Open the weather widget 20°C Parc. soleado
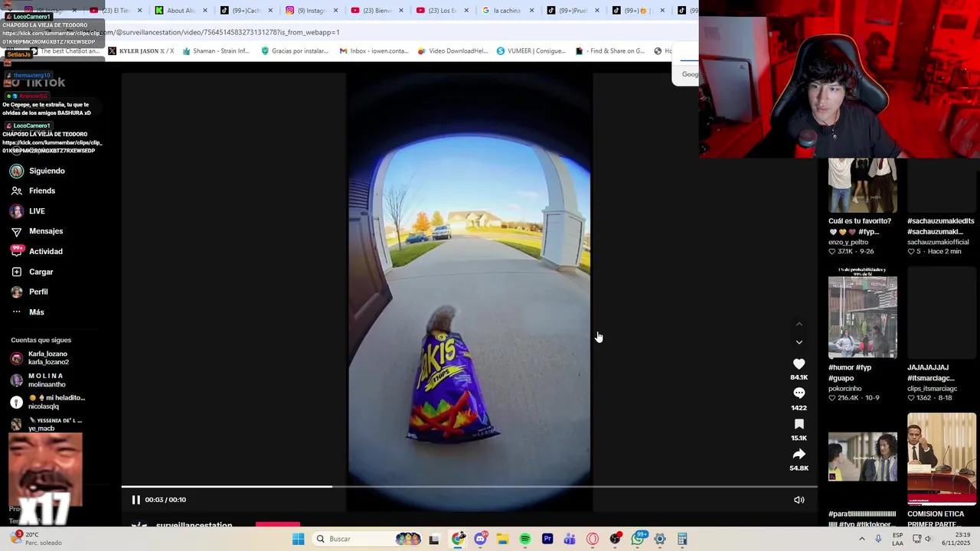The width and height of the screenshot is (980, 551). [x=34, y=539]
